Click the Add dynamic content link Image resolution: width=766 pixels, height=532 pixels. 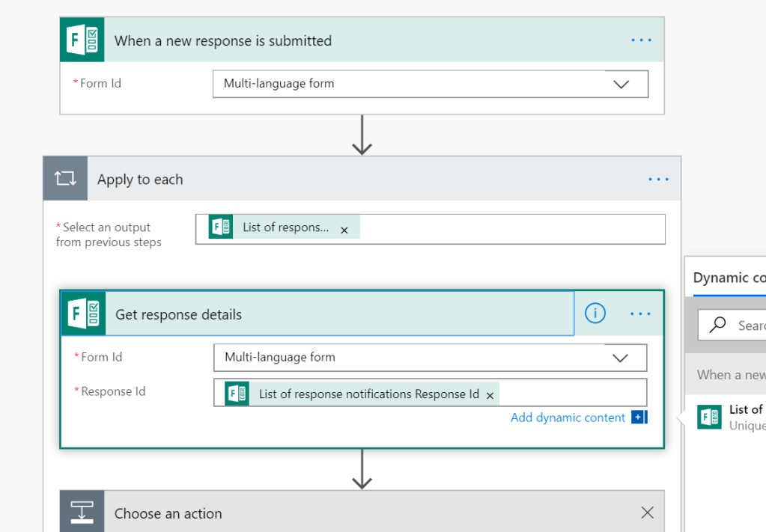[x=568, y=418]
